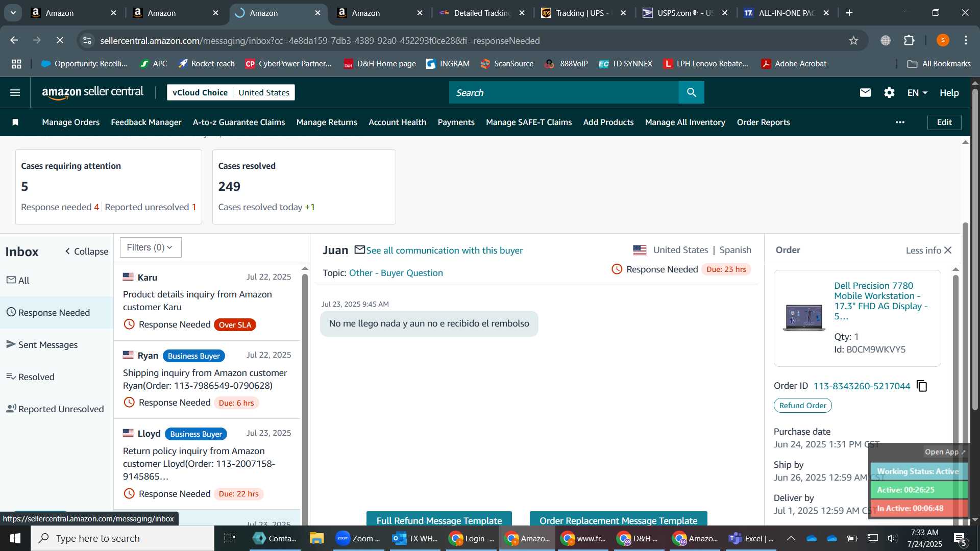980x551 pixels.
Task: Stop loading the page
Action: coord(60,40)
